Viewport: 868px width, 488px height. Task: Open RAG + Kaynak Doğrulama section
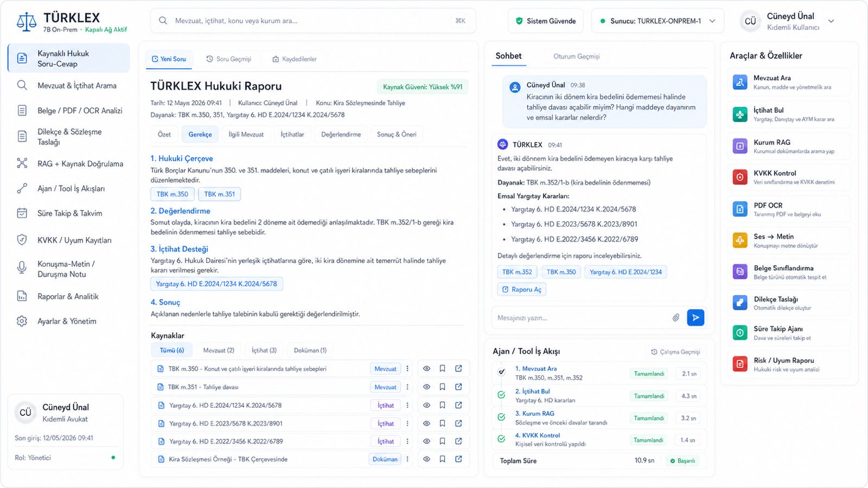pos(68,164)
